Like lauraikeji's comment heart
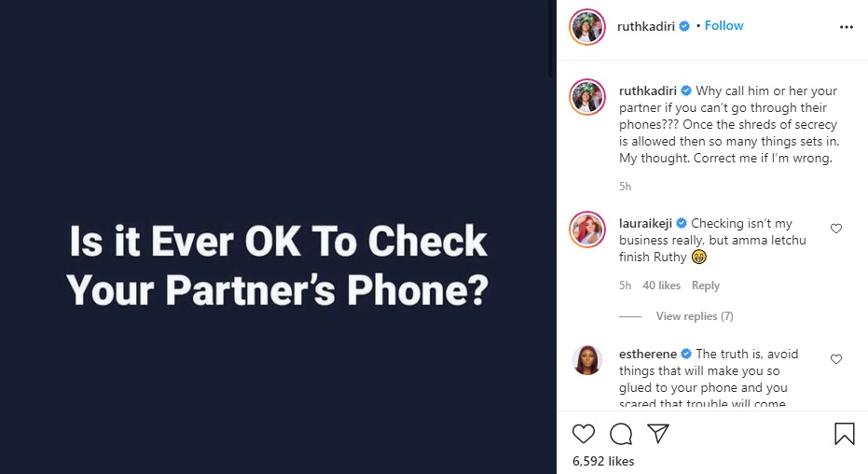 pyautogui.click(x=836, y=229)
